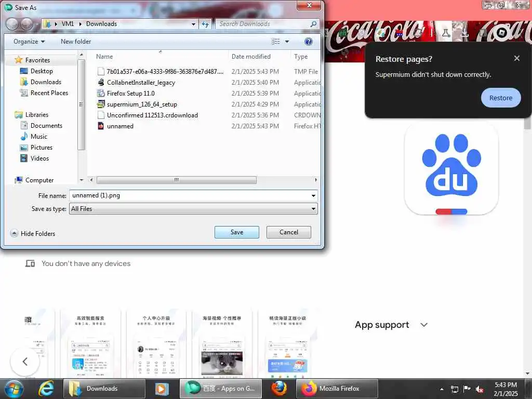The image size is (532, 399).
Task: Open the Save as type combo box
Action: (193, 209)
